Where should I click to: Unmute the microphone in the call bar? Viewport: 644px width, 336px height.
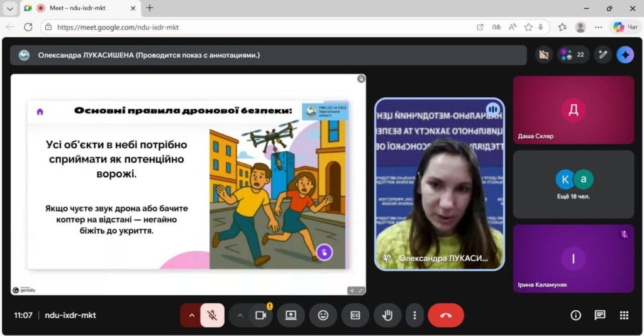coord(213,315)
